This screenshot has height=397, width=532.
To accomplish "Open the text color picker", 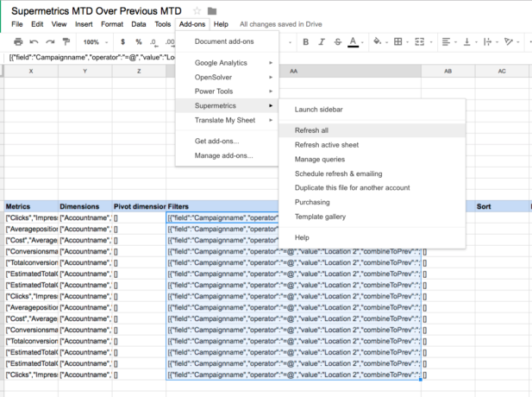I will (x=352, y=41).
